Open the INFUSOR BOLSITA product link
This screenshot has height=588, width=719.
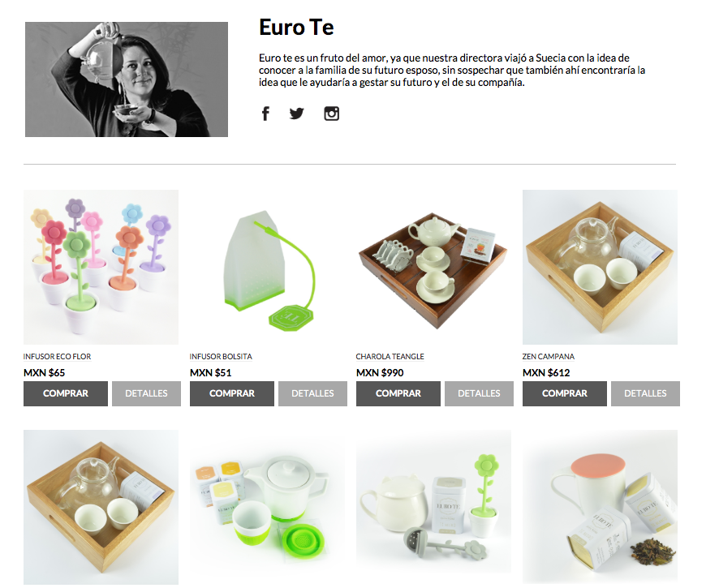tap(221, 356)
